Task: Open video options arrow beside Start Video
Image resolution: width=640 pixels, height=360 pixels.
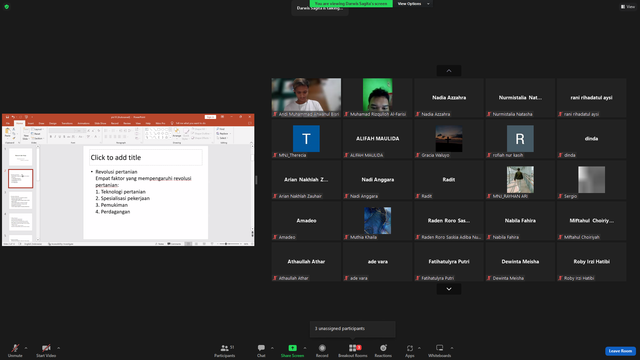Action: click(x=58, y=348)
